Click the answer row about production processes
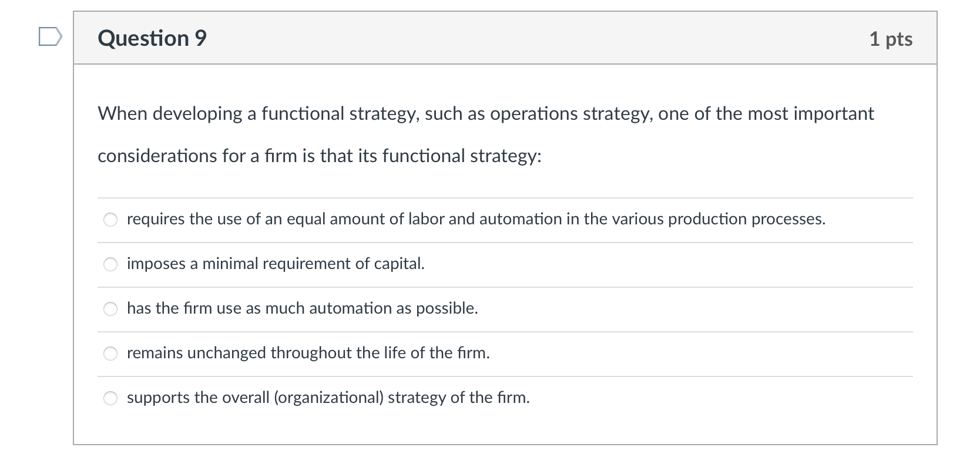Image resolution: width=980 pixels, height=464 pixels. click(476, 218)
